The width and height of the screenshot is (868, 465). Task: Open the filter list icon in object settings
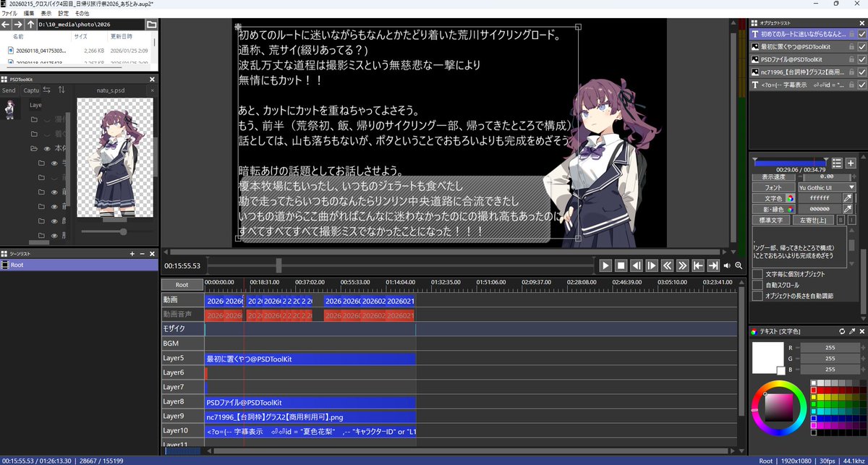[x=837, y=163]
